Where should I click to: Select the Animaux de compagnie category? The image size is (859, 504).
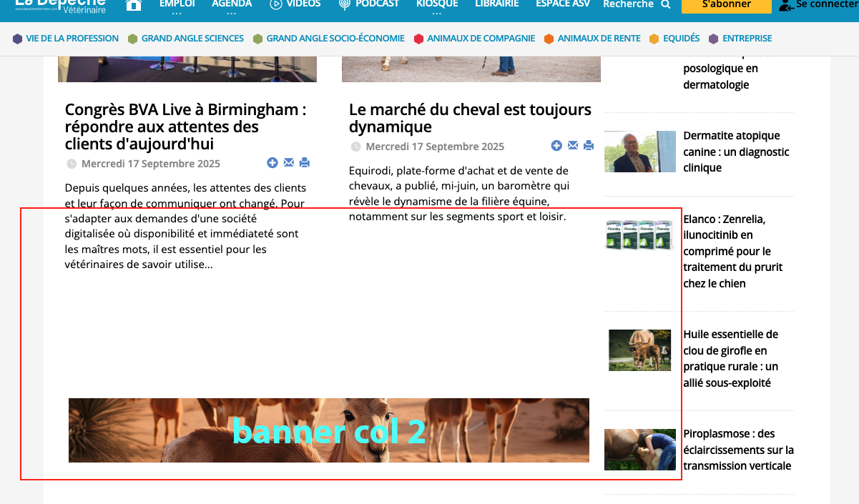click(481, 39)
